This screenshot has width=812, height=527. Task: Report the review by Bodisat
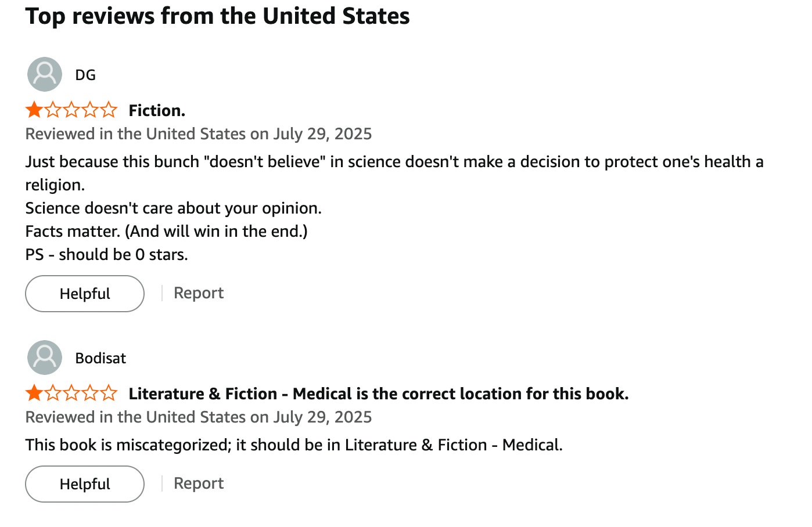click(199, 483)
